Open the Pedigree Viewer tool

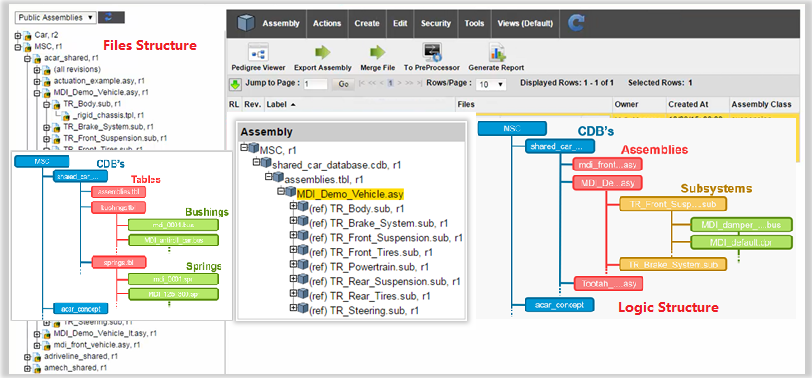coord(258,52)
